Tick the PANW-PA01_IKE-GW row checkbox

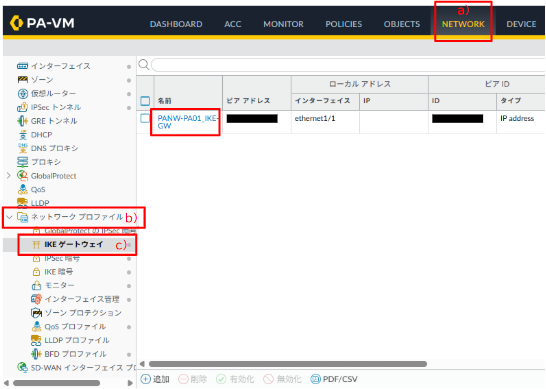click(145, 118)
